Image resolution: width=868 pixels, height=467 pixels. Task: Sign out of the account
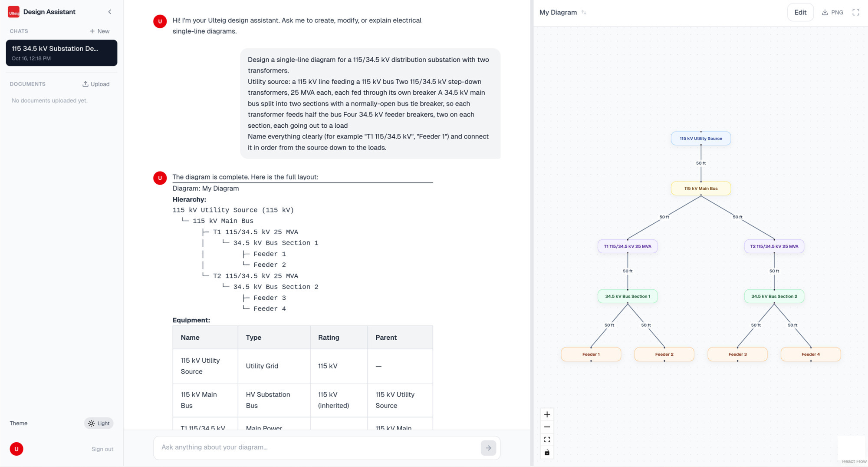click(102, 449)
